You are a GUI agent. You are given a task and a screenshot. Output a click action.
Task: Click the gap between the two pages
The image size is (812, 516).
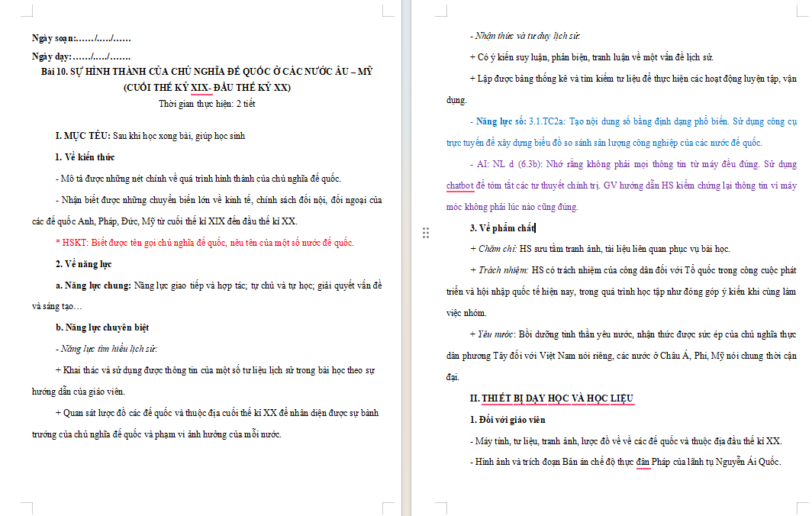click(x=407, y=258)
